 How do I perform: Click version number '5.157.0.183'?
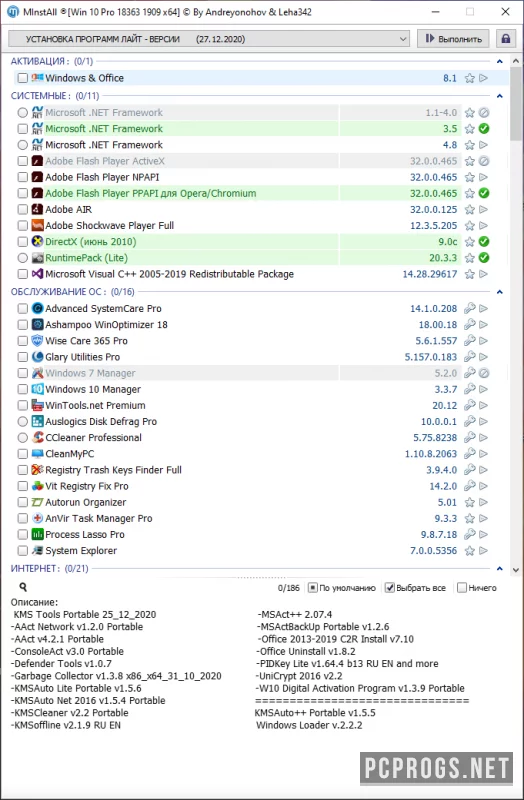[x=431, y=357]
